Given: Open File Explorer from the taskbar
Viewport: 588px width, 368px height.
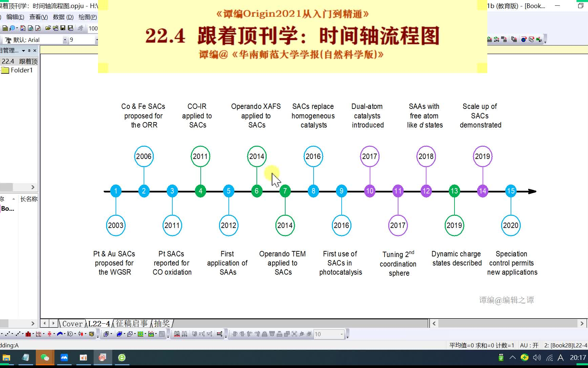Looking at the screenshot, I should tap(6, 358).
